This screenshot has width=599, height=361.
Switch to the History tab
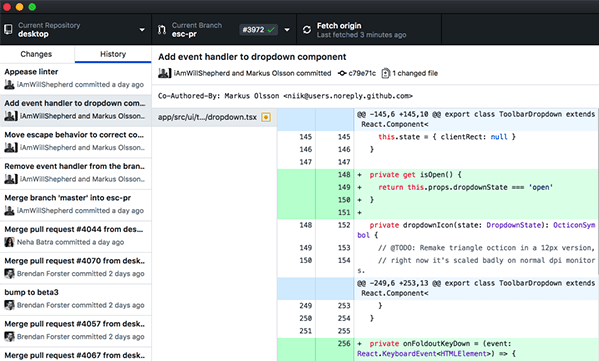pyautogui.click(x=113, y=54)
